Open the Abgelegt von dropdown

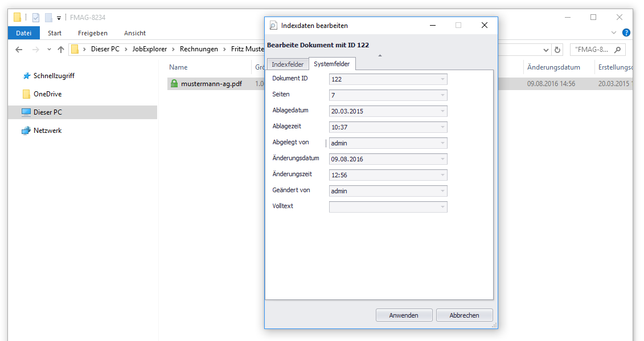pyautogui.click(x=442, y=143)
